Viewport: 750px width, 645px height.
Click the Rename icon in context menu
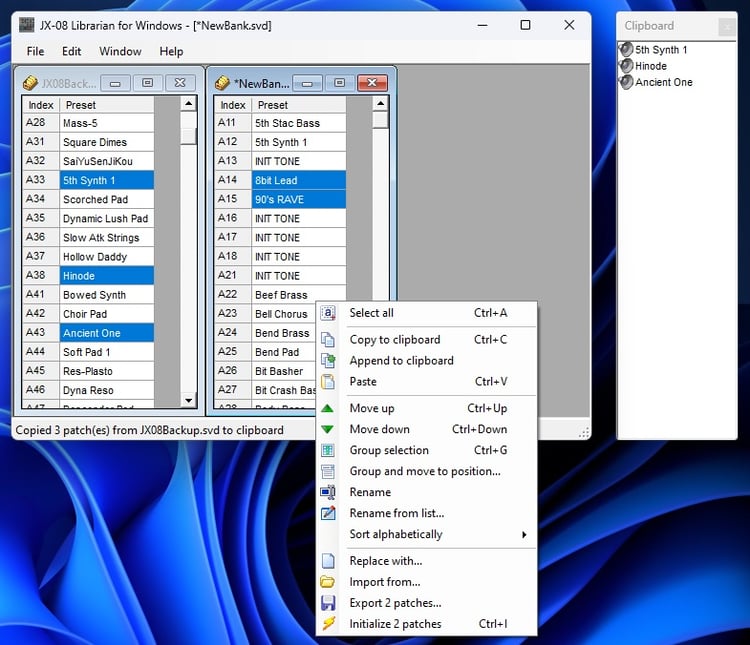328,492
